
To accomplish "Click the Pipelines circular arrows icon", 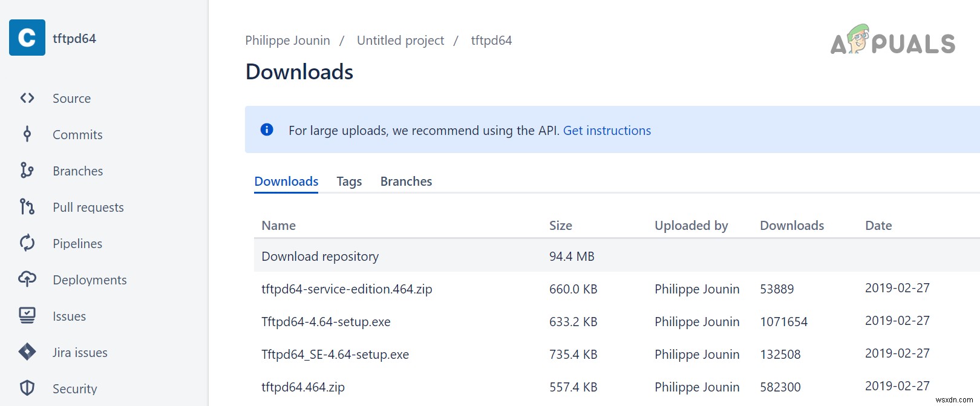I will 27,243.
